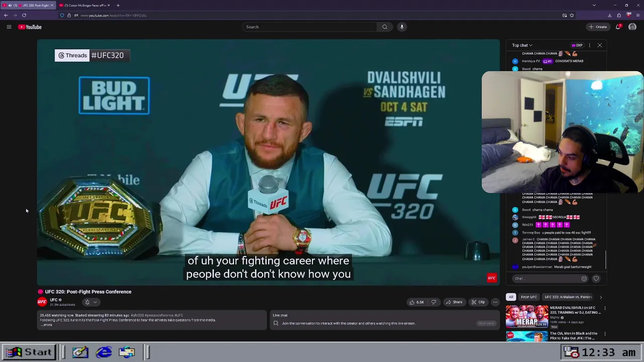This screenshot has height=362, width=644.
Task: Select the All filter chip
Action: pyautogui.click(x=511, y=297)
